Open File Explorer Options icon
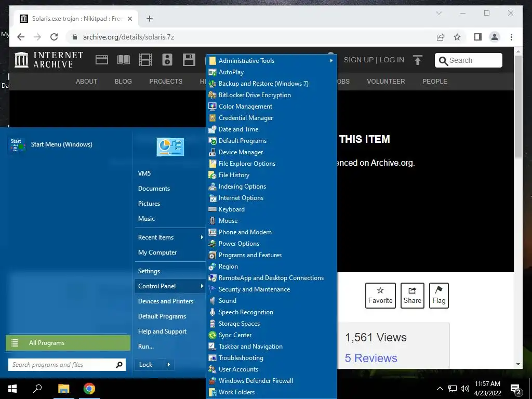Viewport: 532px width, 399px height. (x=212, y=164)
